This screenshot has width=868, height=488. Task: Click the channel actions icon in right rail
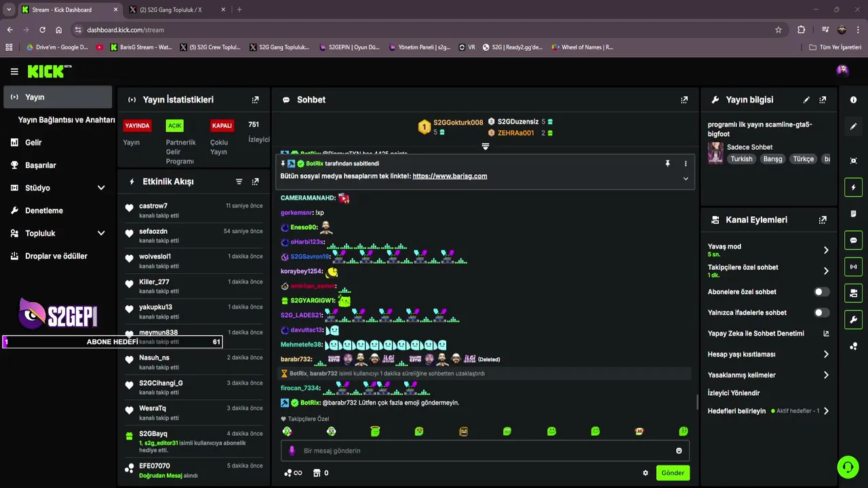(853, 293)
